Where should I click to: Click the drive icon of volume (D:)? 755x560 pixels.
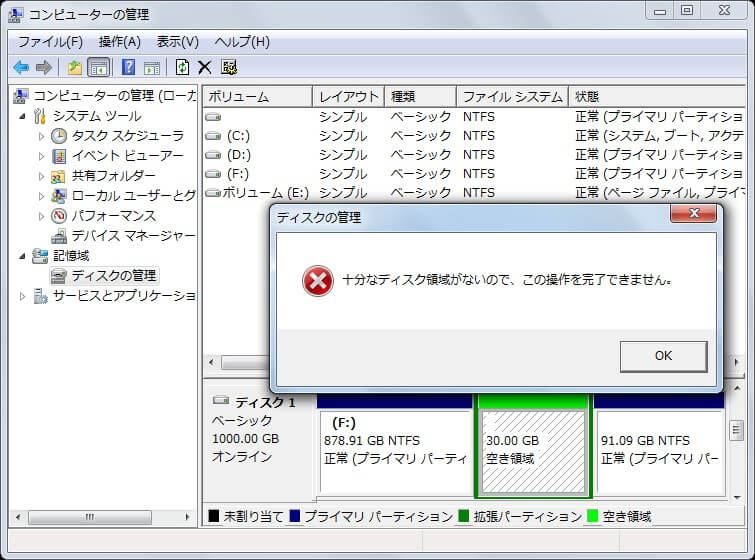[x=213, y=155]
